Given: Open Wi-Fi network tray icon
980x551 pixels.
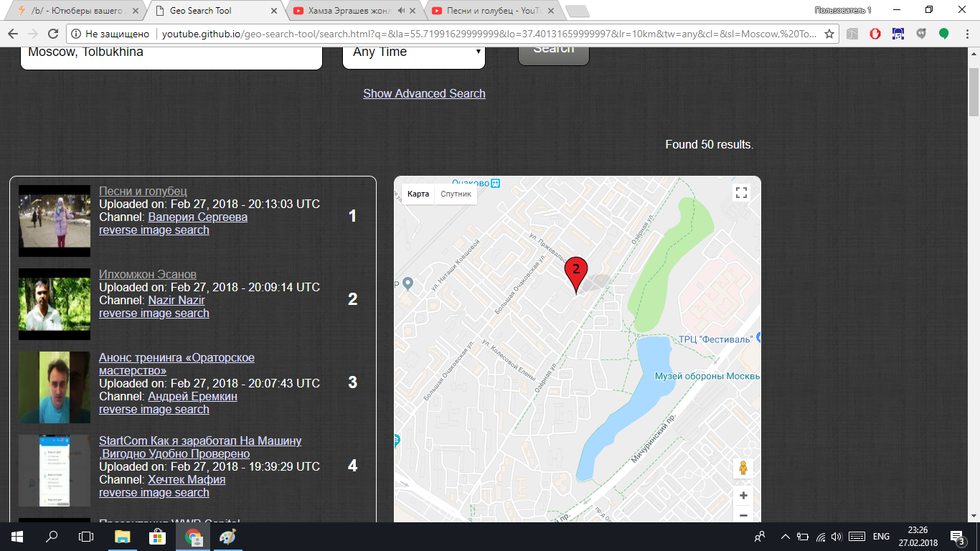Looking at the screenshot, I should tap(821, 537).
